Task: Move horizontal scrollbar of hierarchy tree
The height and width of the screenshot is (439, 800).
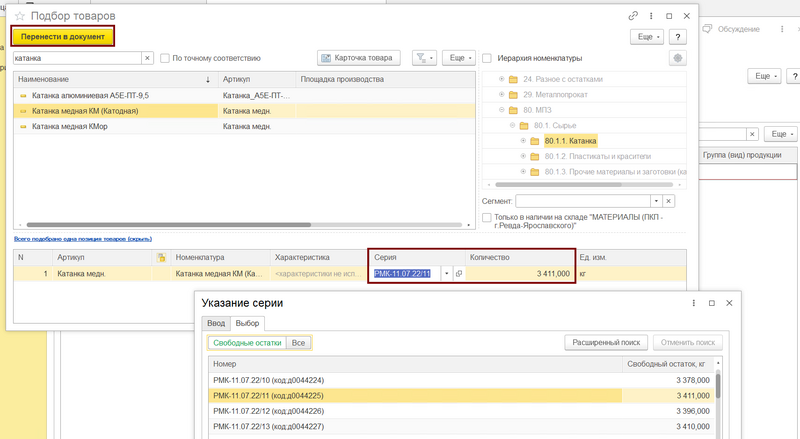Action: (559, 185)
